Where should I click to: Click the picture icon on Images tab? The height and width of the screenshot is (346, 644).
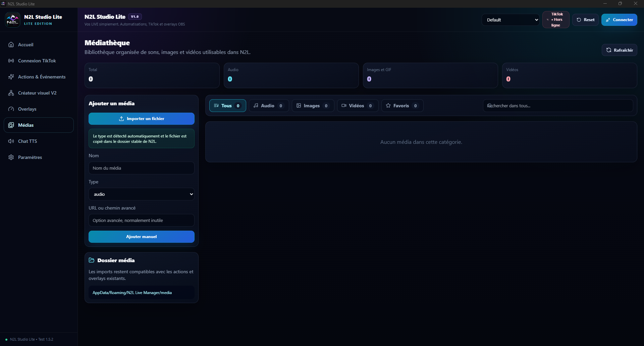[x=299, y=106]
